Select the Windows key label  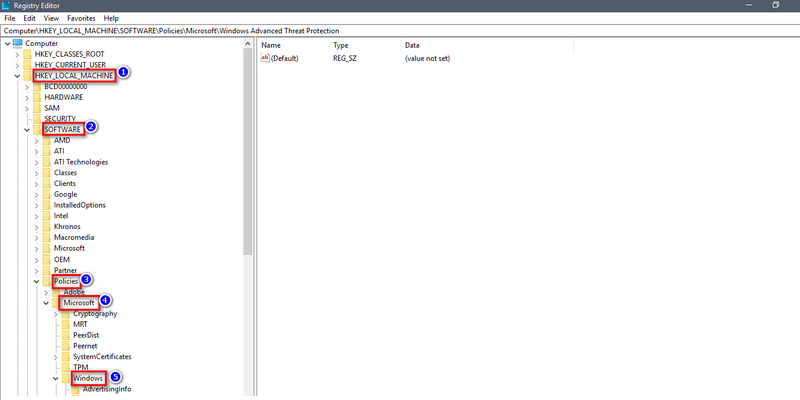pos(89,379)
